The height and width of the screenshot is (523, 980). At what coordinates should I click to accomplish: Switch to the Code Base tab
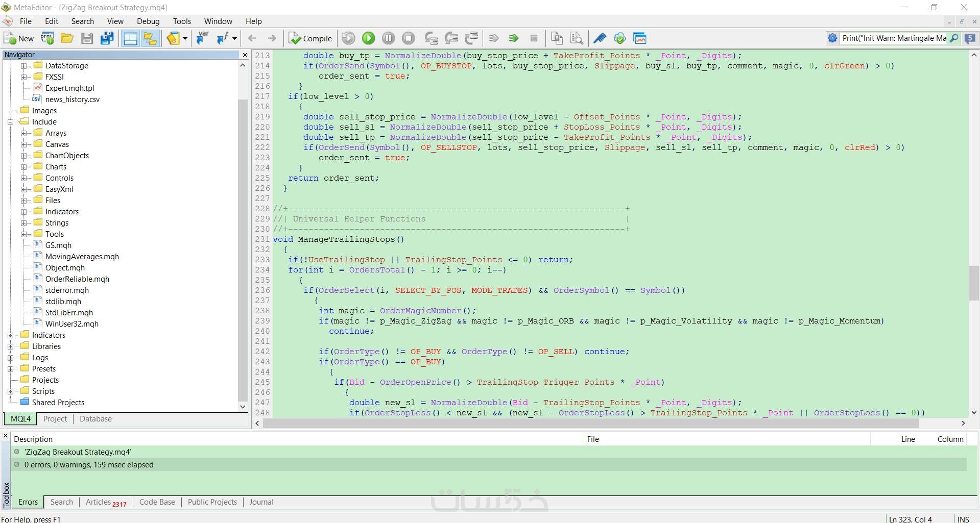click(157, 502)
